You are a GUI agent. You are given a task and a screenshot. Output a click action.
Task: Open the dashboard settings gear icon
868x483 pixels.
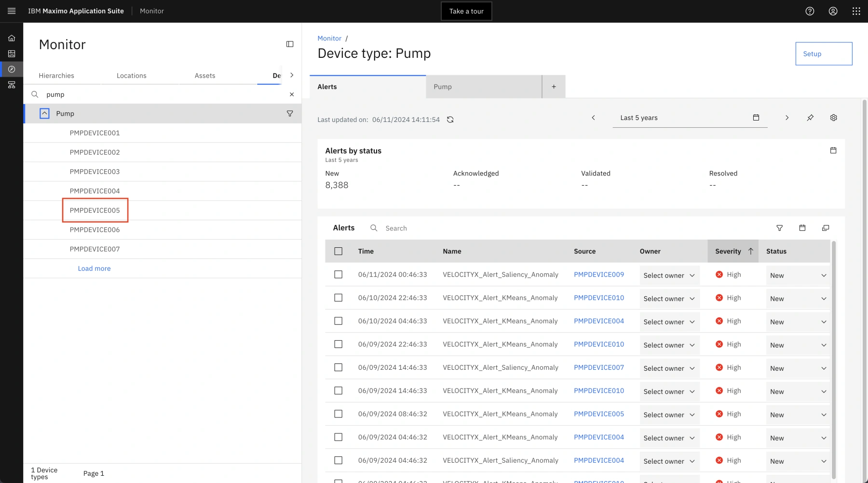pyautogui.click(x=833, y=118)
